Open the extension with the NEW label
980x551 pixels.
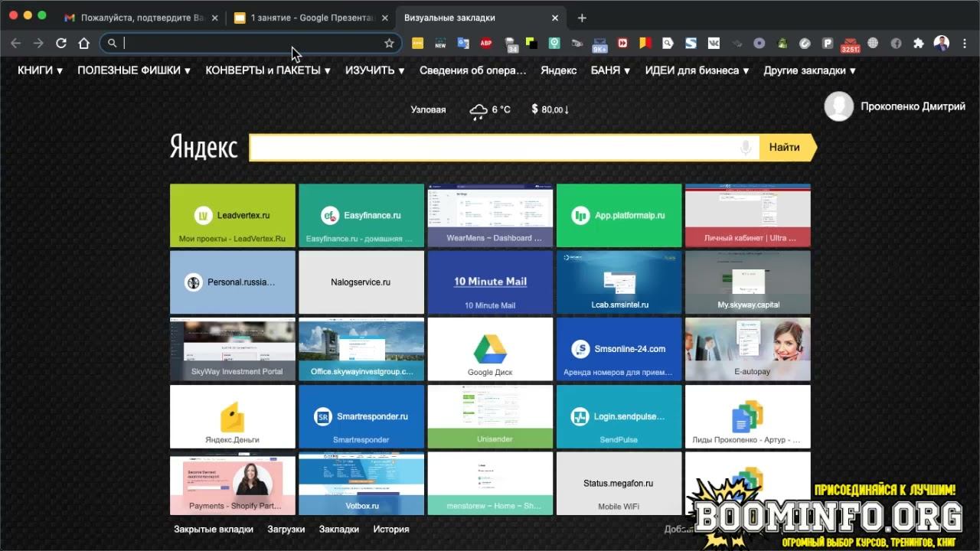pyautogui.click(x=440, y=44)
